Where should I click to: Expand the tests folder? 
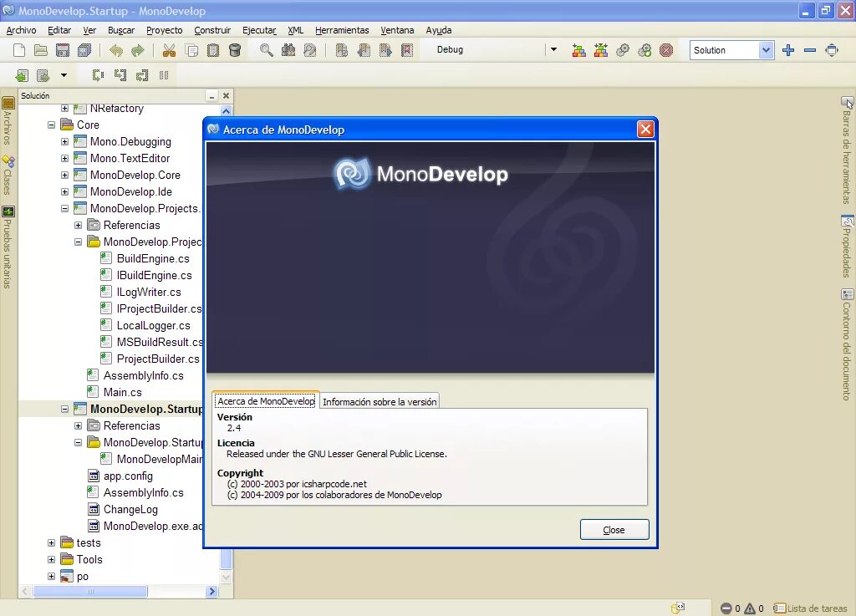(51, 543)
